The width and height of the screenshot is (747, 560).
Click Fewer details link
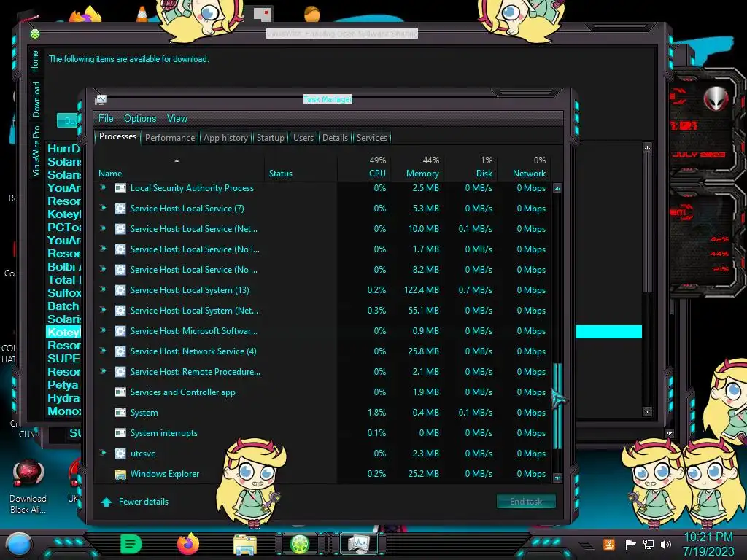[144, 502]
